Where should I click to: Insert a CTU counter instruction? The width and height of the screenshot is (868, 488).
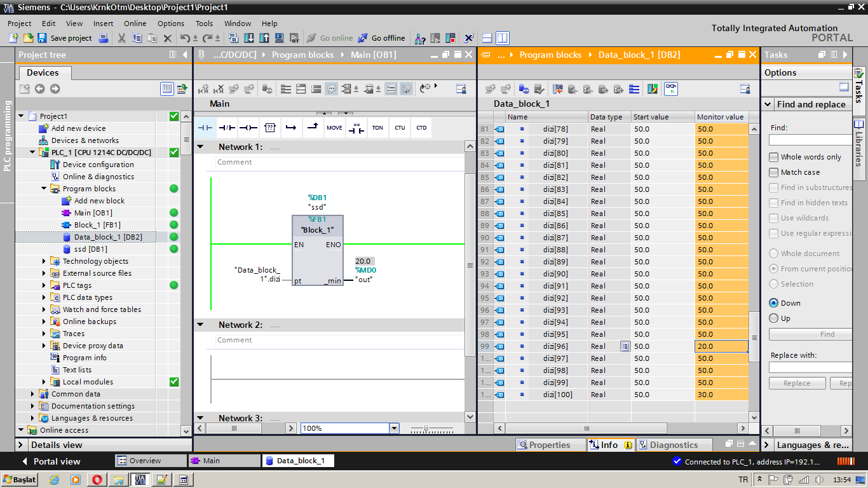coord(399,128)
